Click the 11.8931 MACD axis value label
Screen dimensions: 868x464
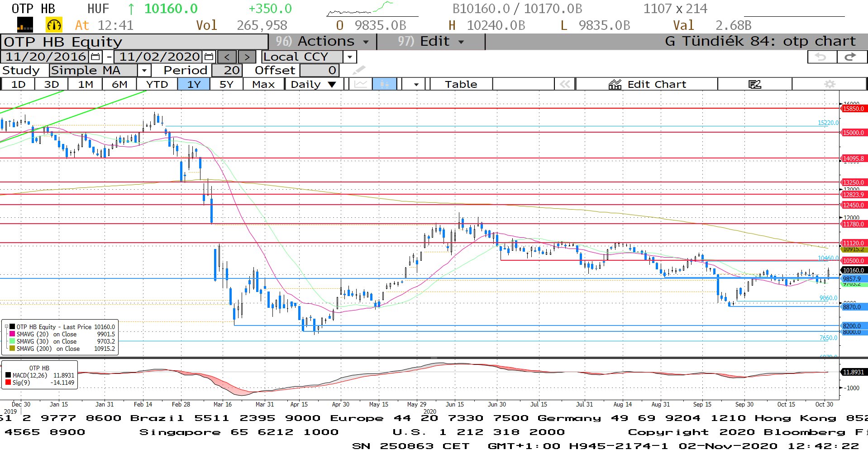click(854, 372)
